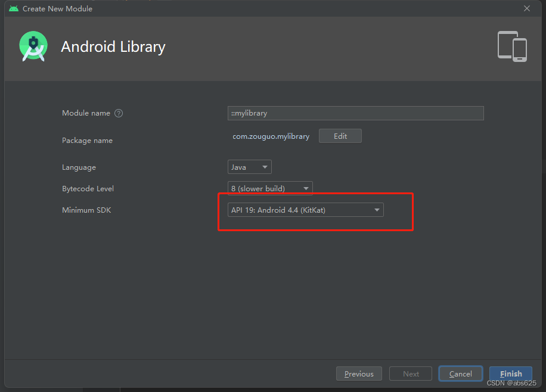Click the phone and tablet device icon
The image size is (546, 392).
pos(512,46)
